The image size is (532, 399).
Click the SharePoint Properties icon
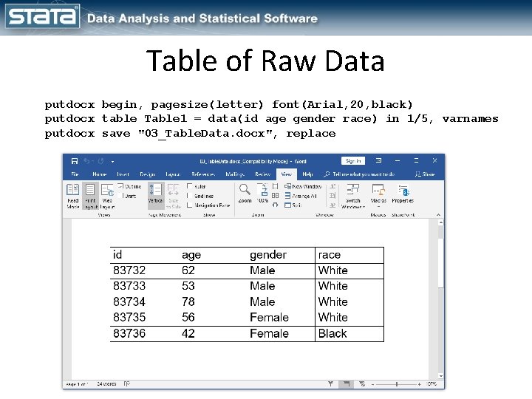(x=403, y=194)
